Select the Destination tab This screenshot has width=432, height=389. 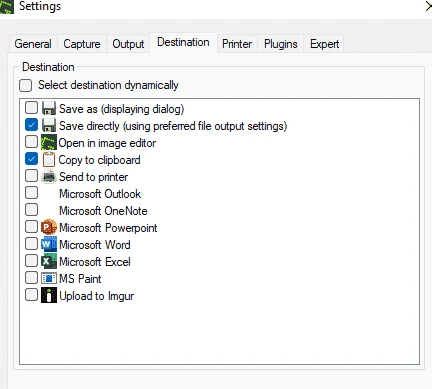(183, 43)
